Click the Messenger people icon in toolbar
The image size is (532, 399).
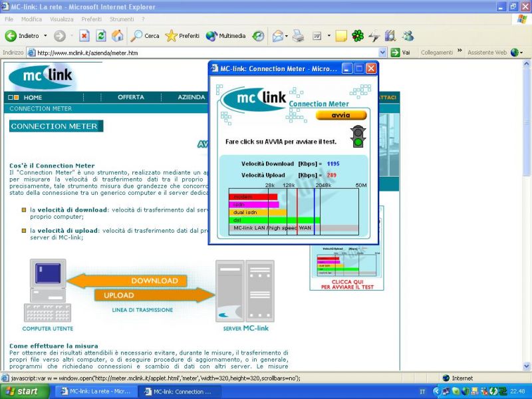coord(408,36)
